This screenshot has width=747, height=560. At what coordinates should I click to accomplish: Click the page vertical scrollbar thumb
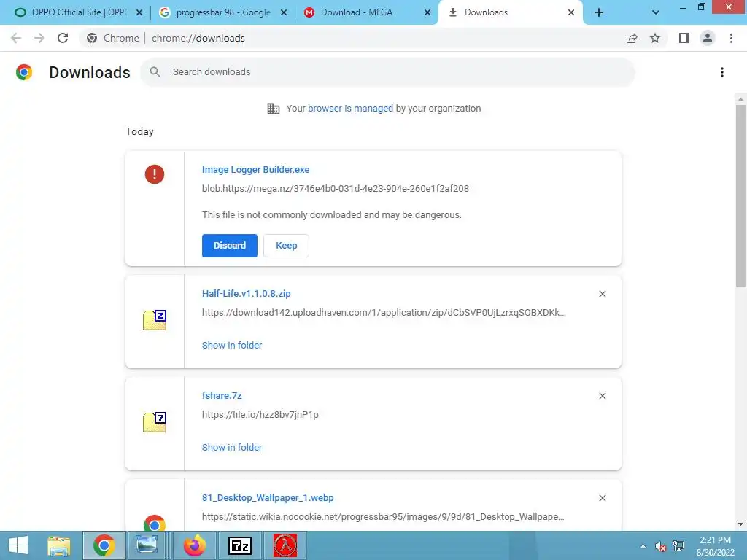pyautogui.click(x=740, y=195)
